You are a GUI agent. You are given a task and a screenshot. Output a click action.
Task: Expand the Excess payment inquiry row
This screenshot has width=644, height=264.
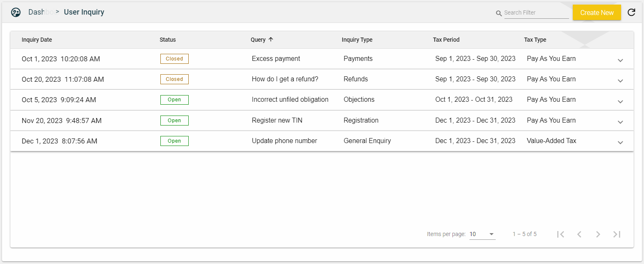click(620, 60)
